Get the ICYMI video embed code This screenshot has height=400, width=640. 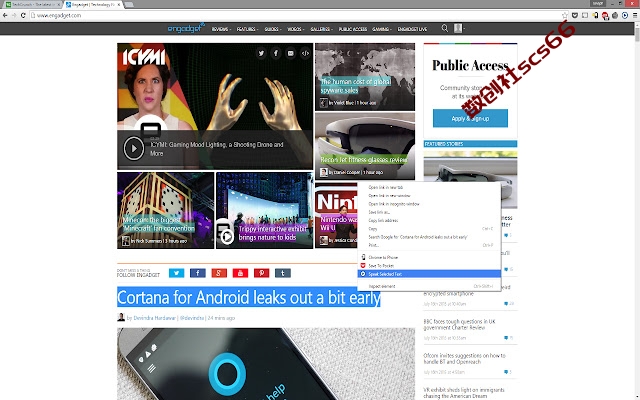click(x=305, y=53)
